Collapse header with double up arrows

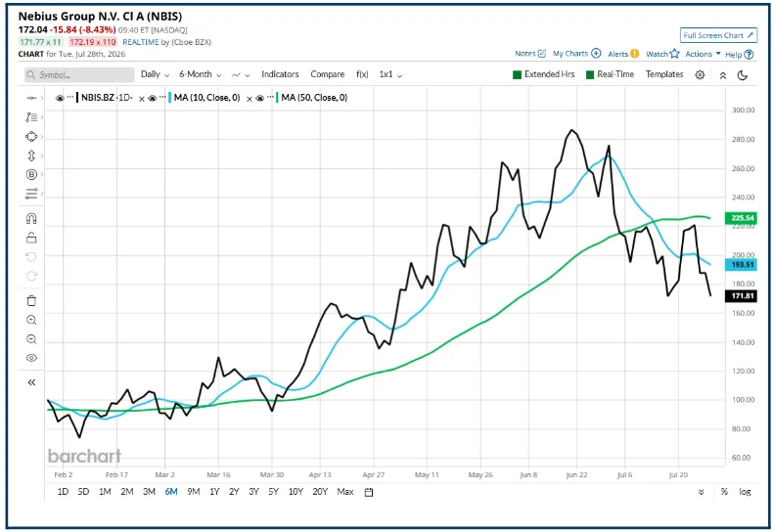pyautogui.click(x=723, y=75)
